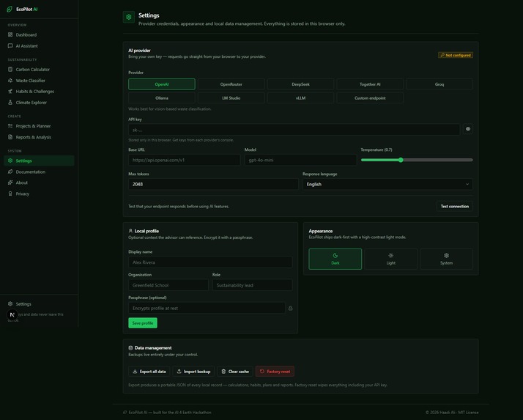
Task: Click Export all data button
Action: [x=149, y=371]
